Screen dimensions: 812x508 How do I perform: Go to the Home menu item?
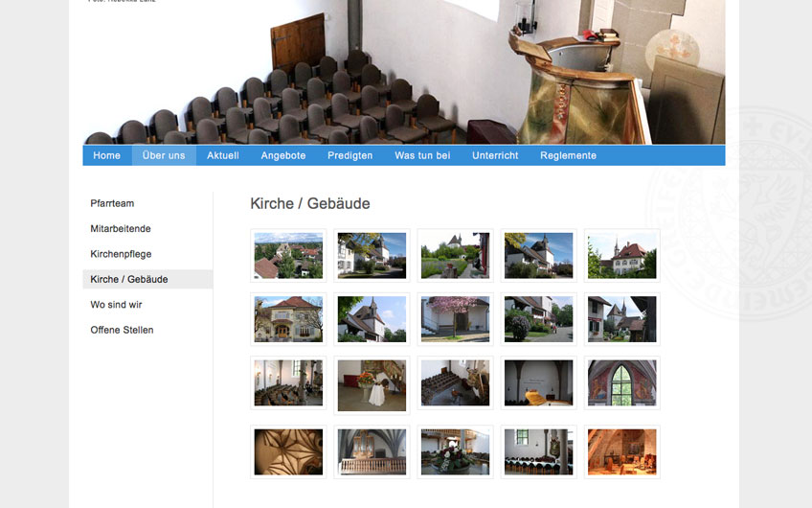pyautogui.click(x=106, y=155)
